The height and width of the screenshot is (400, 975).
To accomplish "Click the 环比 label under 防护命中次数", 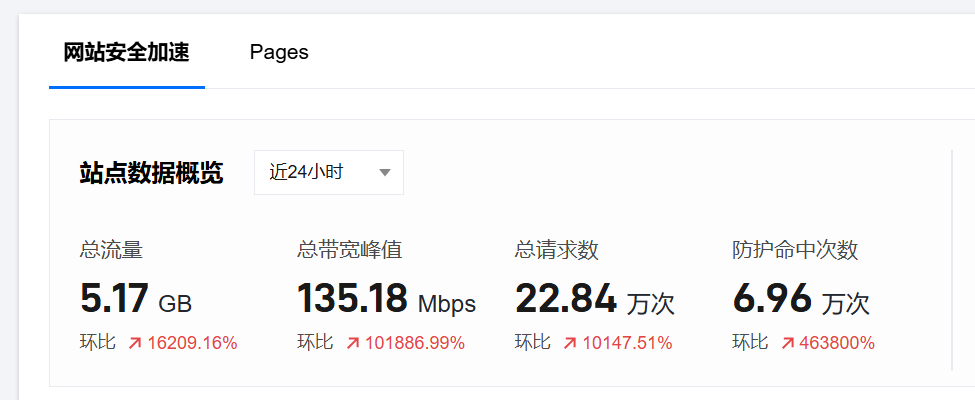I will pos(751,342).
